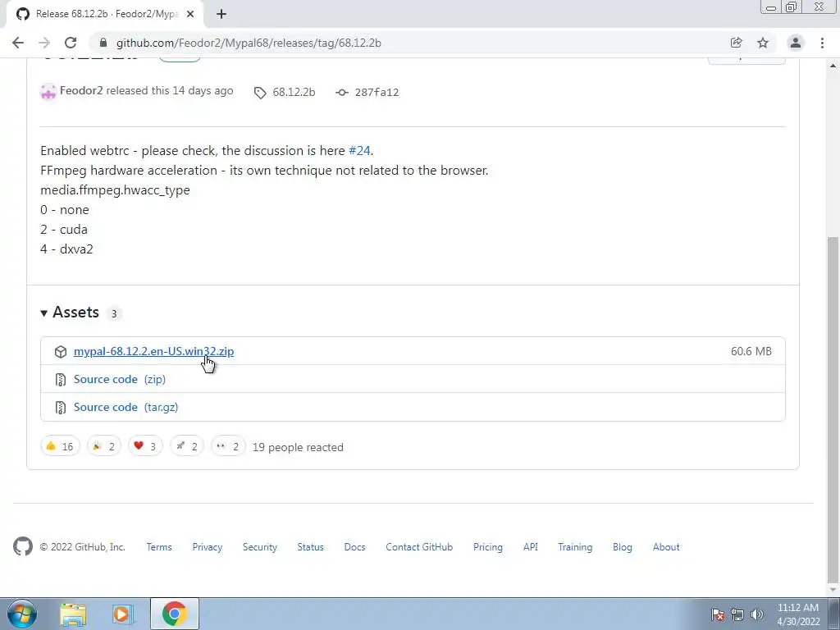Screen dimensions: 840x630
Task: Open discussion issue #24
Action: 359,151
